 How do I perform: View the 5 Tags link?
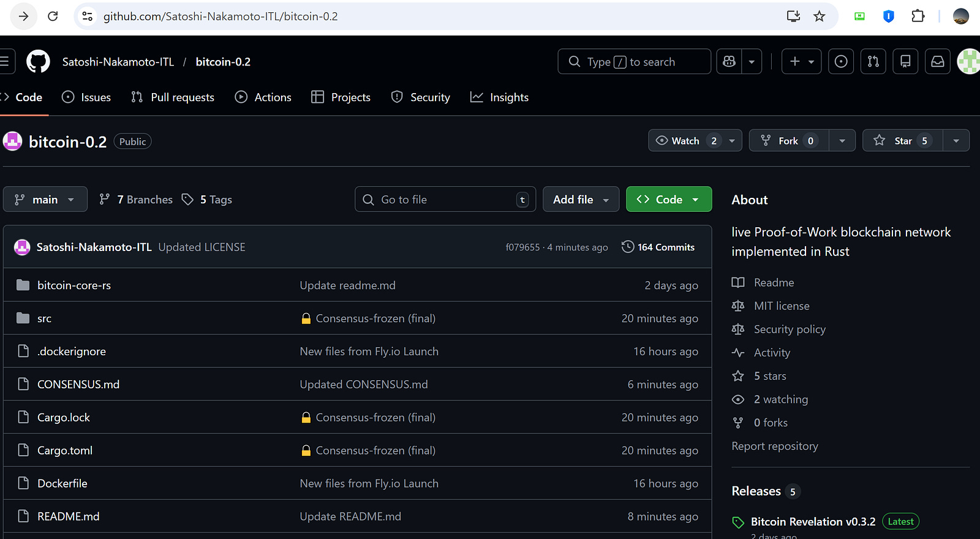click(x=207, y=200)
